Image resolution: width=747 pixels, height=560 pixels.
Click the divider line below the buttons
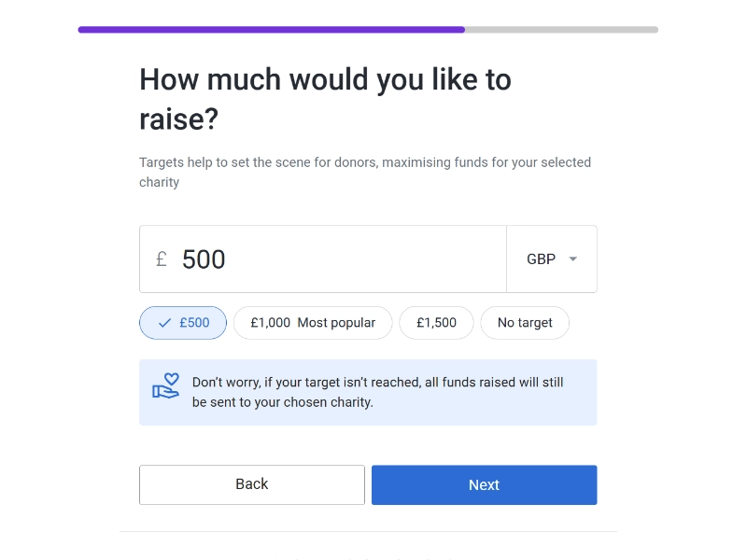(368, 532)
